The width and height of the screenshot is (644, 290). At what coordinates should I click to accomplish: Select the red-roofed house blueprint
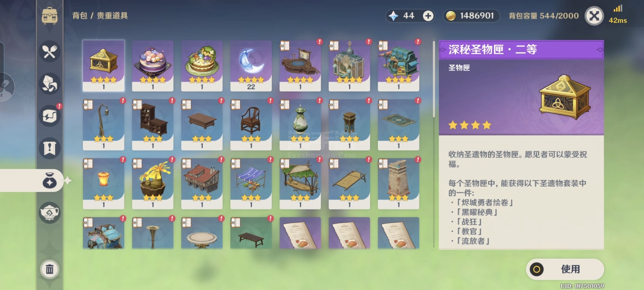point(202,184)
